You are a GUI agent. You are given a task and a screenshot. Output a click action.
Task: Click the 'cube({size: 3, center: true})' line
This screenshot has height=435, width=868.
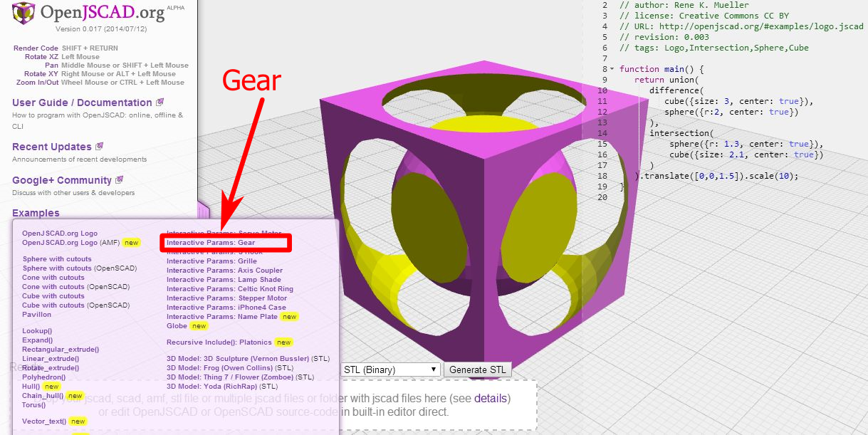click(x=738, y=101)
